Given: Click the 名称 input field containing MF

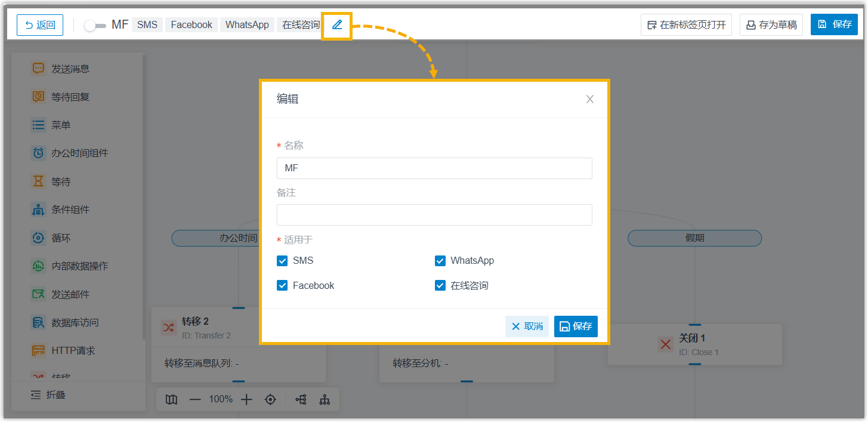Looking at the screenshot, I should point(434,168).
